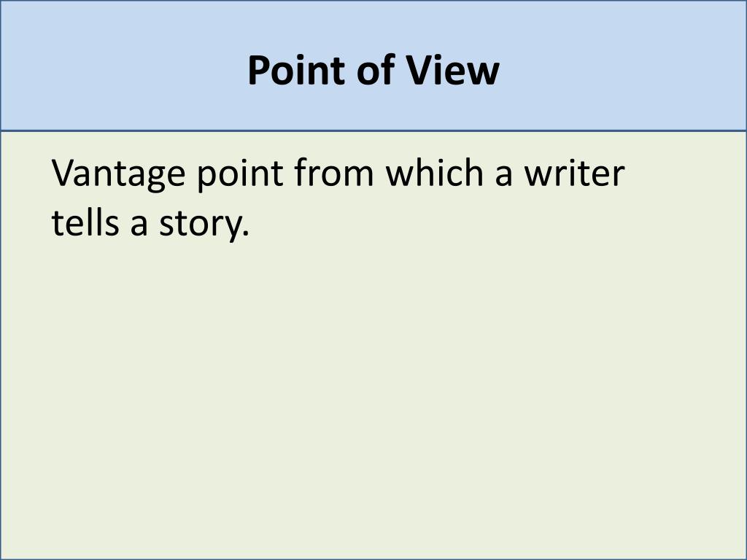The width and height of the screenshot is (747, 560).
Task: Select the word "Vantage" in the definition
Action: tap(118, 174)
